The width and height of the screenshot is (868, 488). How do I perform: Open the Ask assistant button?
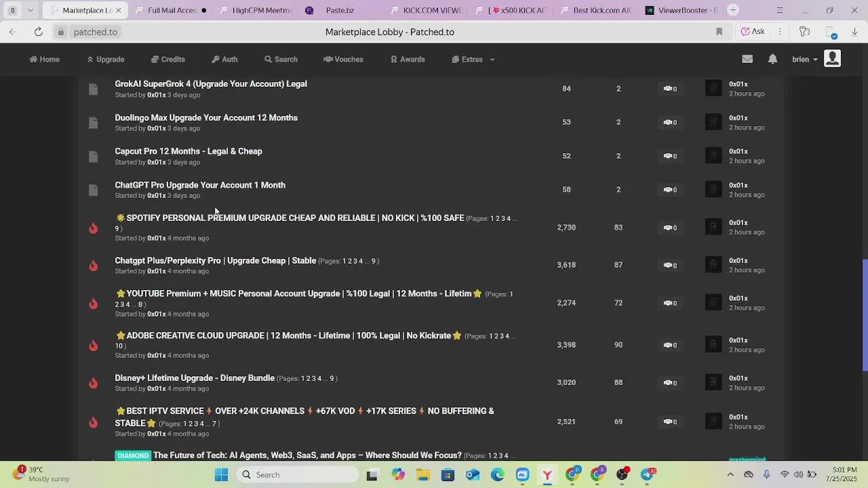753,32
